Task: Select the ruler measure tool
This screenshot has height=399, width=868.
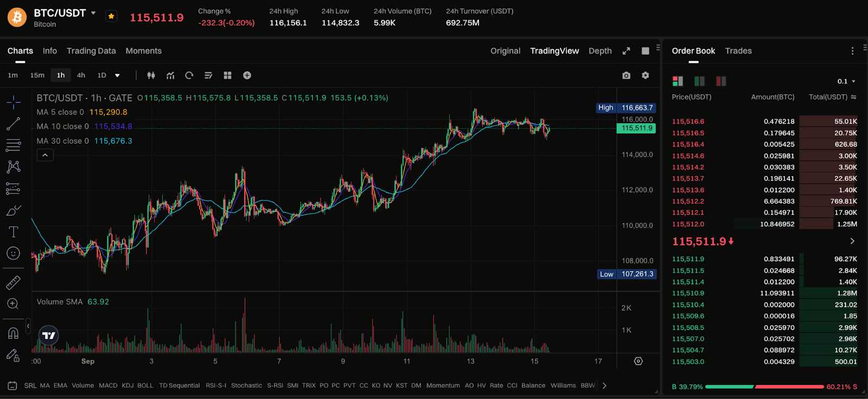Action: click(14, 282)
